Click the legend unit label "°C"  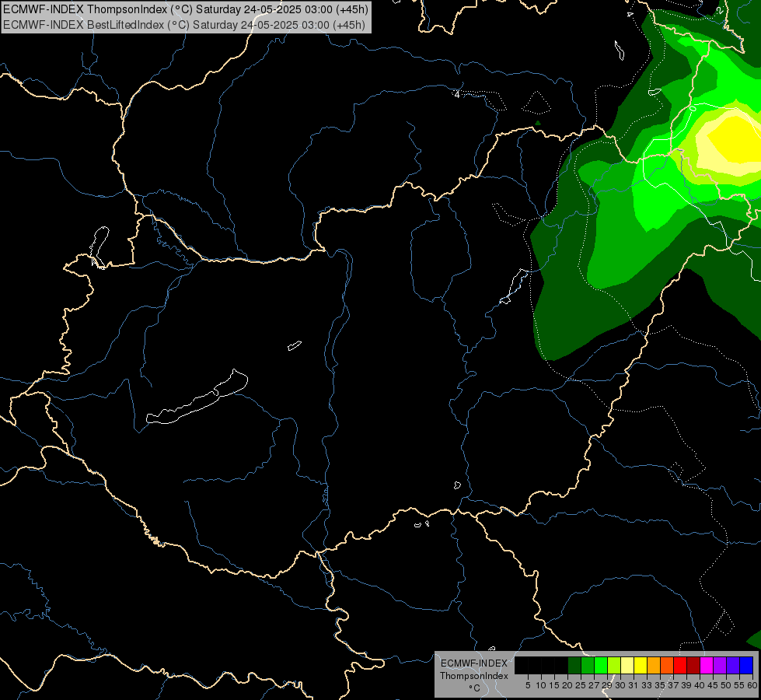click(475, 688)
